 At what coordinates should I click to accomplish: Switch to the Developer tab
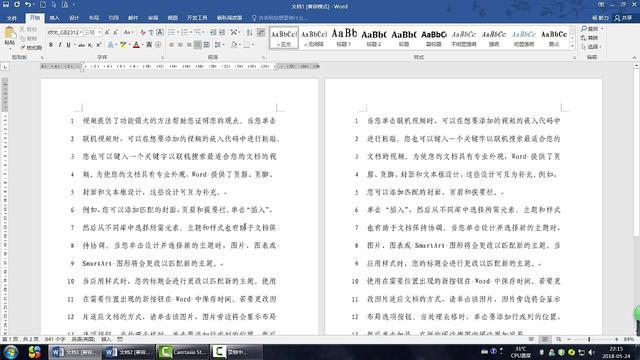[197, 18]
